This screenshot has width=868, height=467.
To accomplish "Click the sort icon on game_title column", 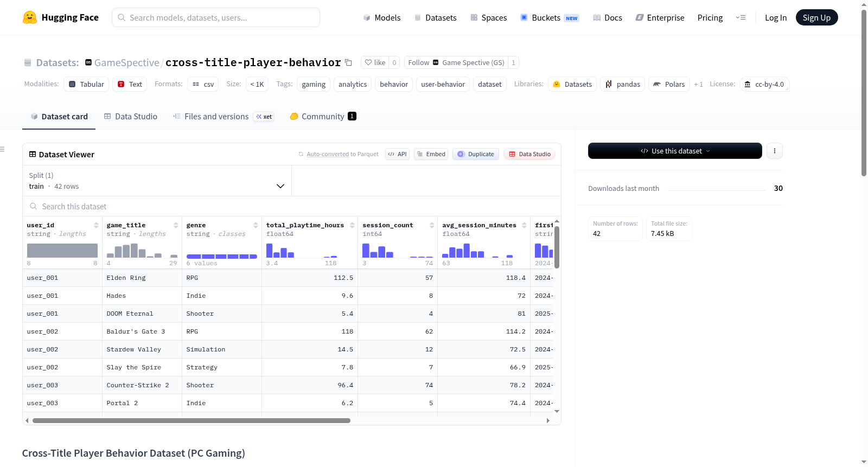I will coord(176,225).
